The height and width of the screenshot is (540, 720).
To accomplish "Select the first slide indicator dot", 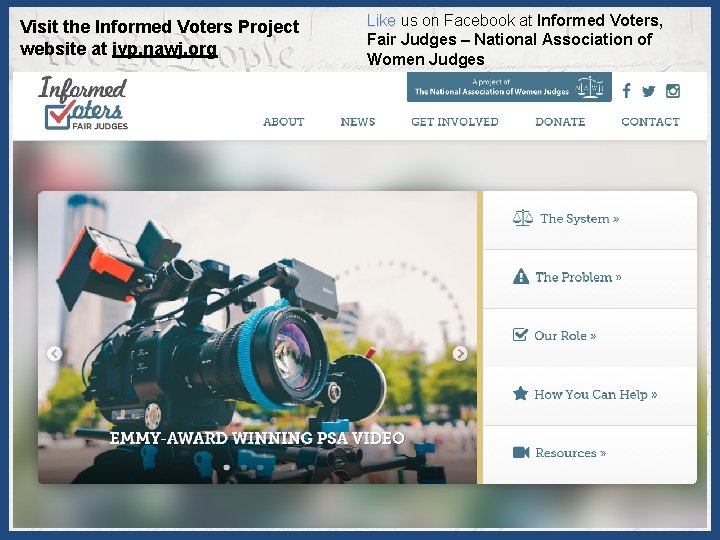I will pyautogui.click(x=226, y=467).
